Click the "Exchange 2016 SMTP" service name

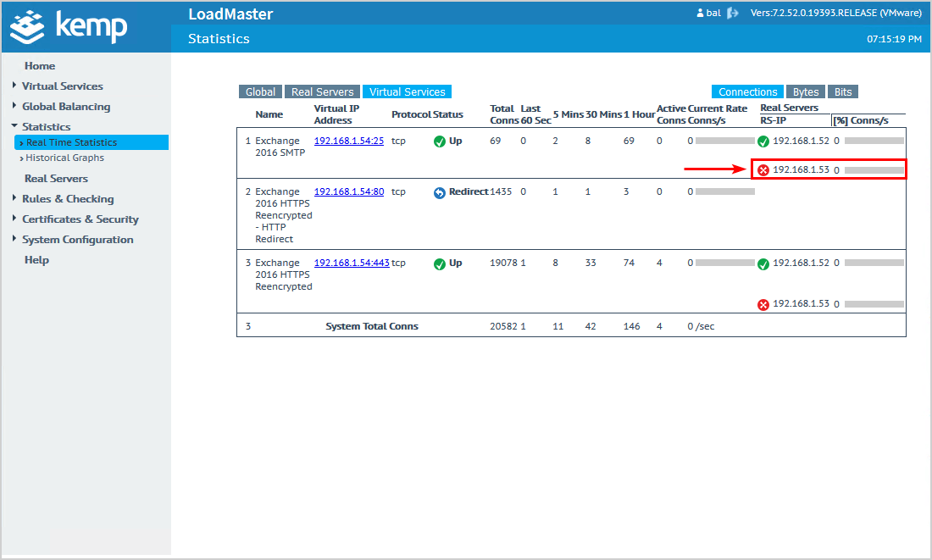click(x=280, y=147)
